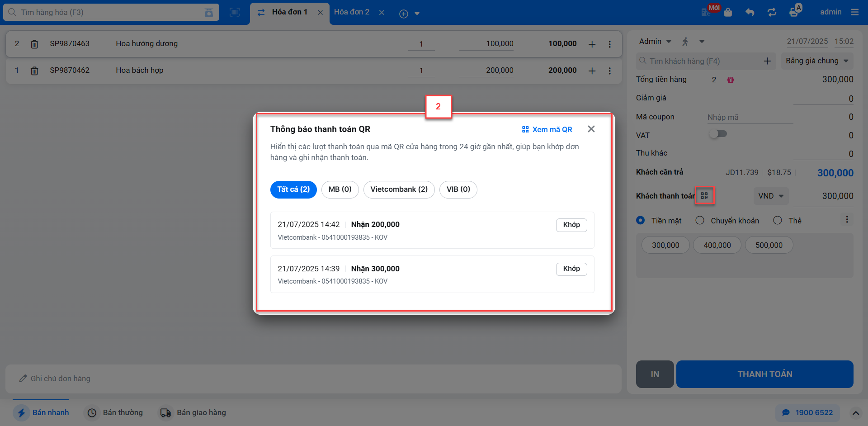Image resolution: width=868 pixels, height=426 pixels.
Task: Open more options for Hoa bách hợp row
Action: [609, 71]
